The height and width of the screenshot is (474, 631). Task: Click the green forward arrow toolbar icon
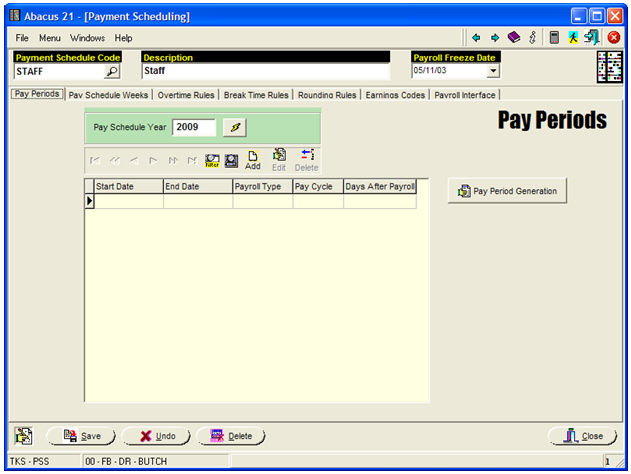494,37
